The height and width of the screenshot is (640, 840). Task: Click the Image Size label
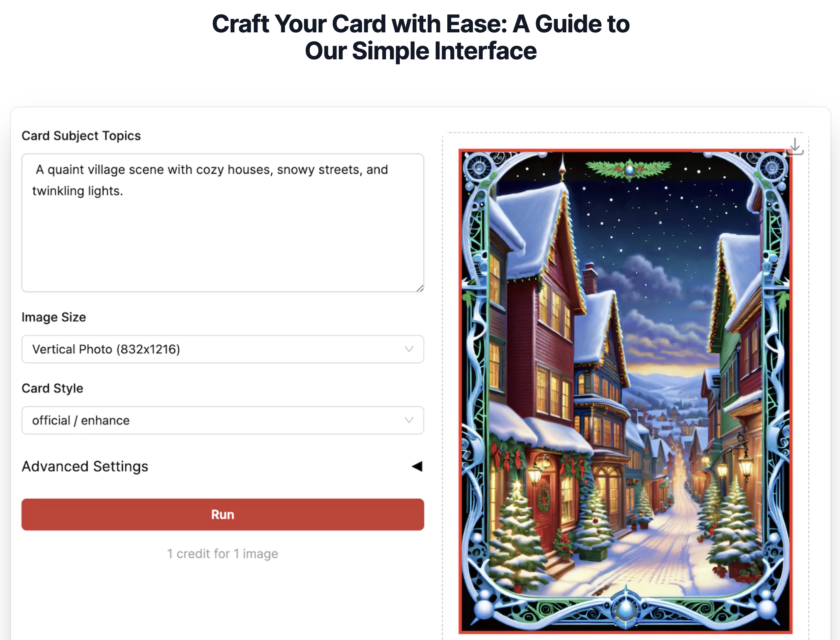54,317
